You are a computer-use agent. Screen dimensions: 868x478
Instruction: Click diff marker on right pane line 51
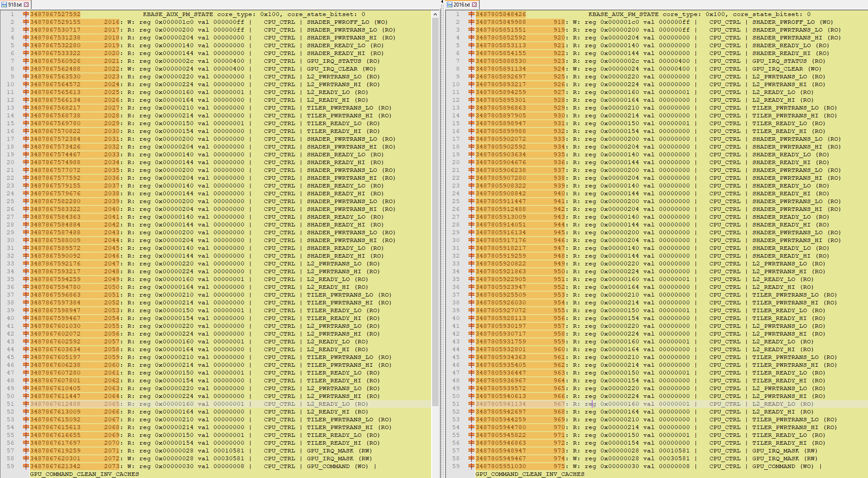(x=471, y=404)
